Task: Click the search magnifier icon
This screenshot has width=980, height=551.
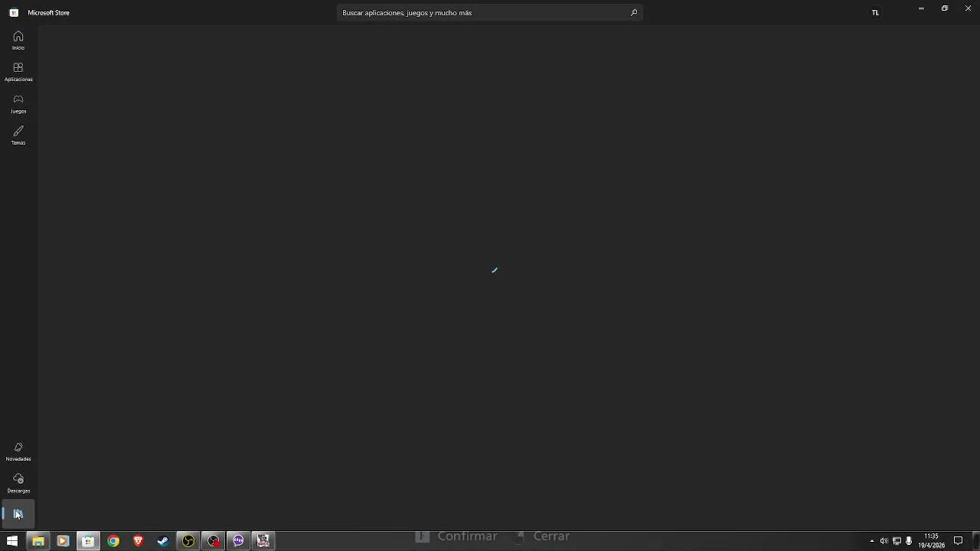Action: 634,12
